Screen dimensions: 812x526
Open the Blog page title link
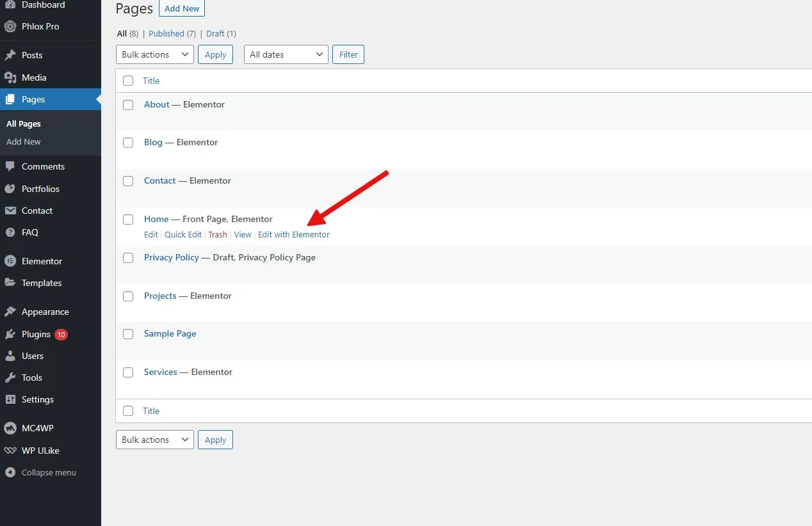153,142
